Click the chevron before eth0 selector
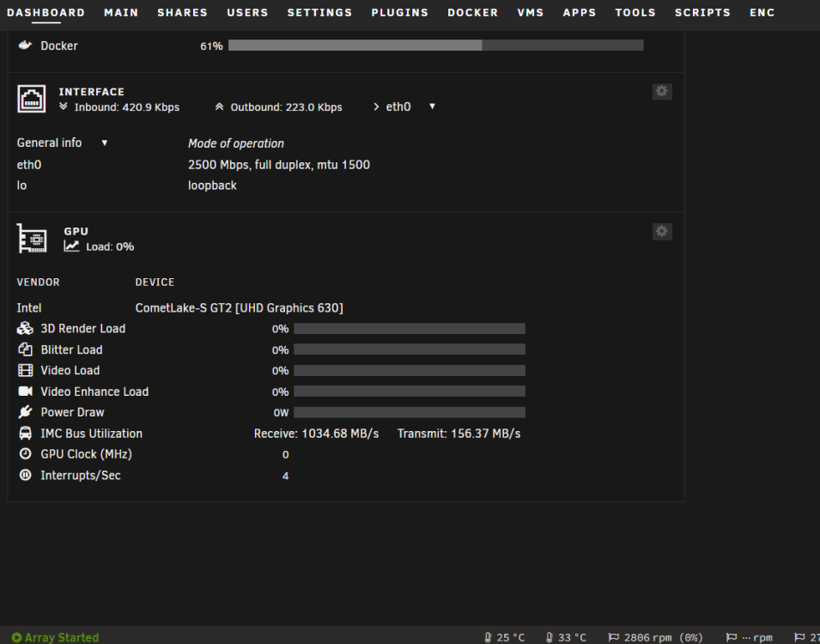820x644 pixels. coord(376,106)
